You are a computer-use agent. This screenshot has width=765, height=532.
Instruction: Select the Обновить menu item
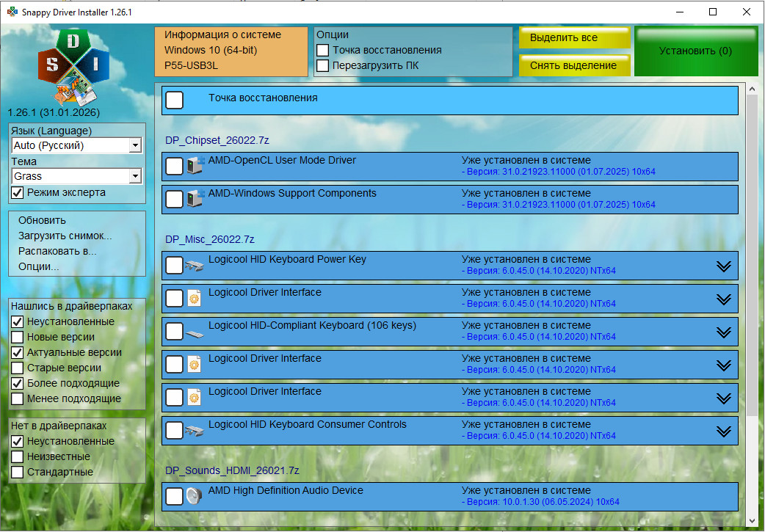pyautogui.click(x=42, y=220)
